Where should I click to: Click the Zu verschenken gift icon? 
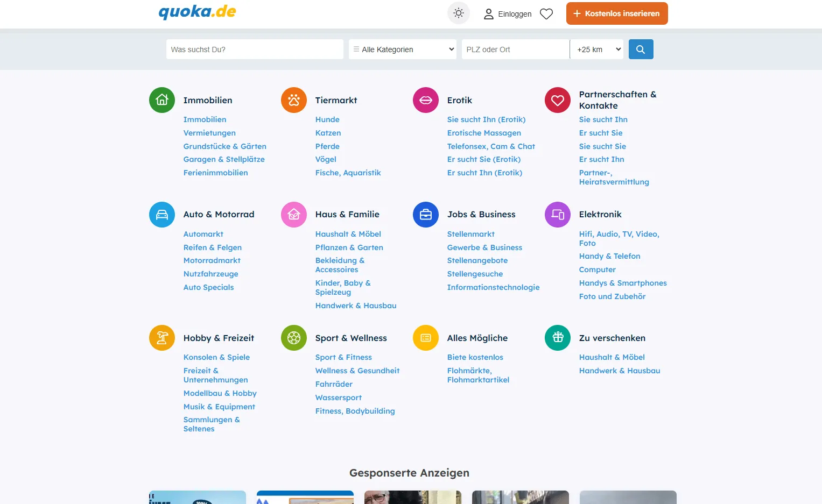point(558,338)
